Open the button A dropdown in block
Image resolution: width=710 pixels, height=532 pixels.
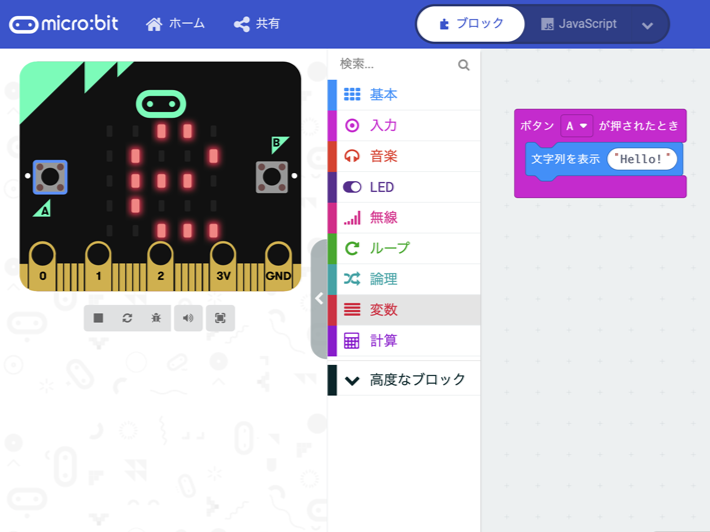point(576,126)
